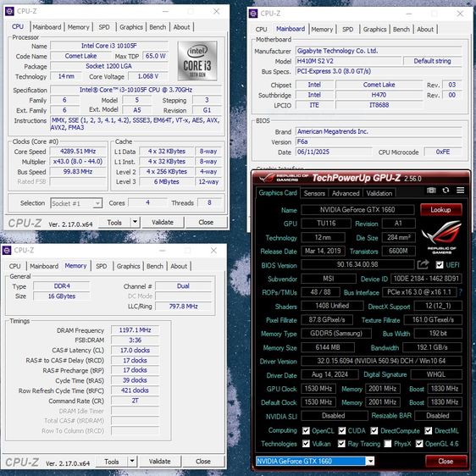Click the Tools button in Memory window
Viewport: 476px width, 476px height.
(x=112, y=462)
